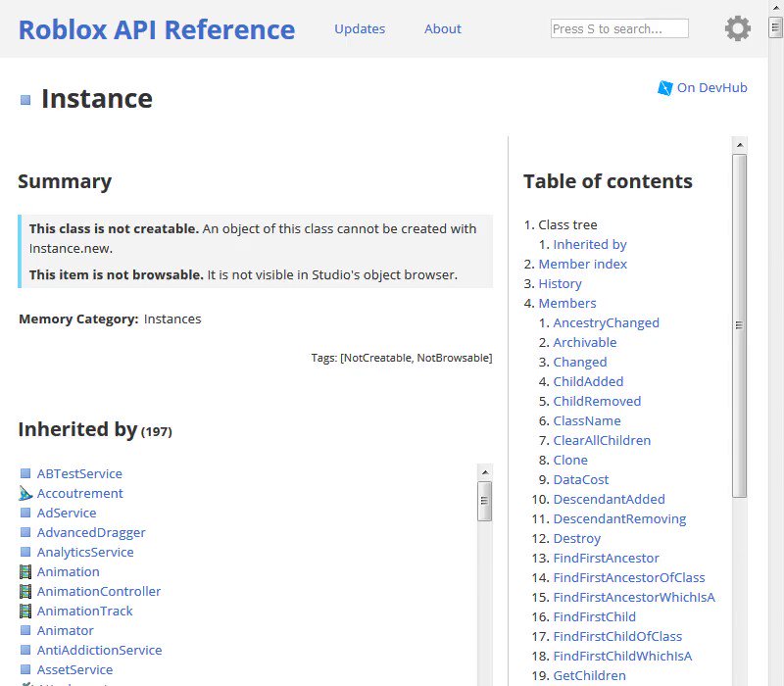Open the Updates page

point(360,29)
